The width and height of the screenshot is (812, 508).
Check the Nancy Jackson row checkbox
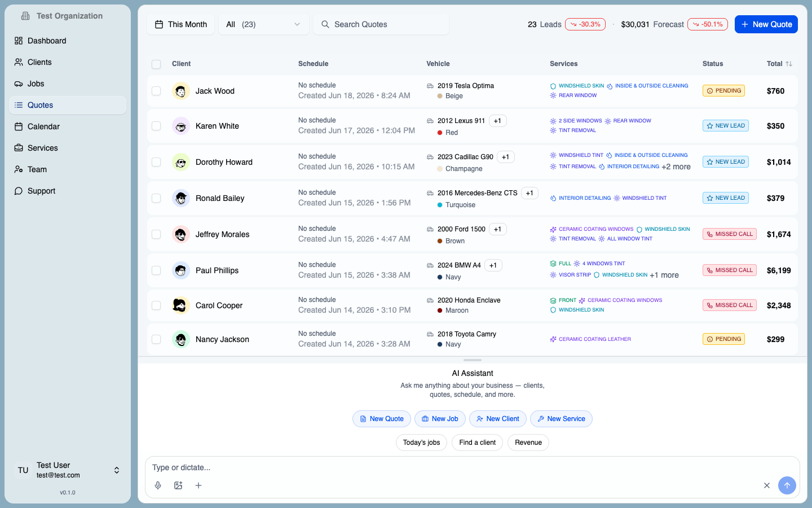coord(156,339)
